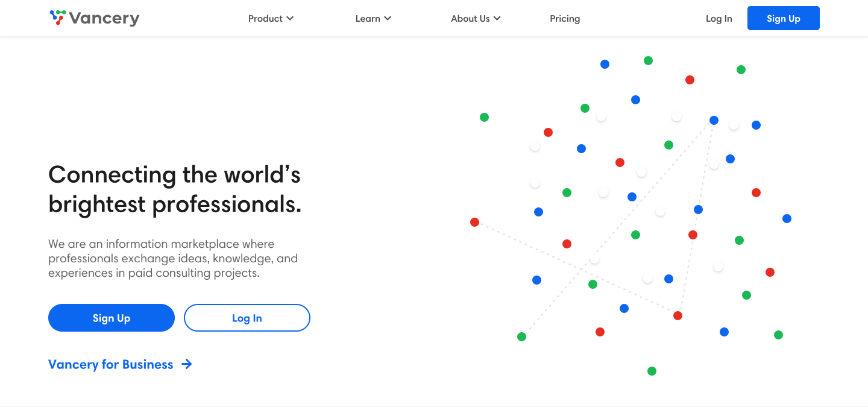Open the About Us menu item

click(x=470, y=19)
